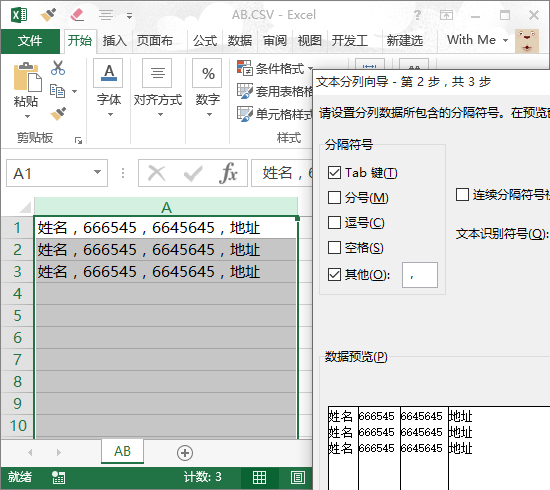Switch to page layout view icon

coord(297,477)
